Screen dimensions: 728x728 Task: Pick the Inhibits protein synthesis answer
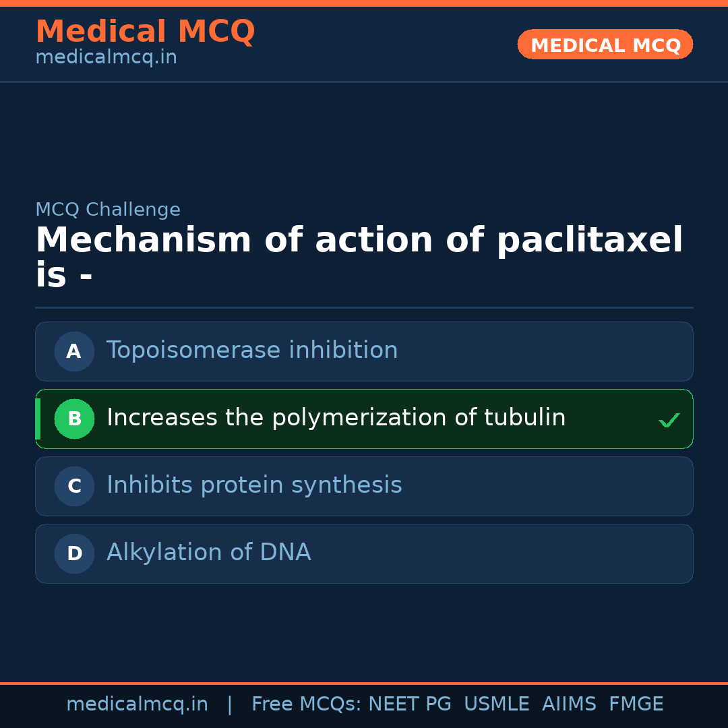click(254, 485)
